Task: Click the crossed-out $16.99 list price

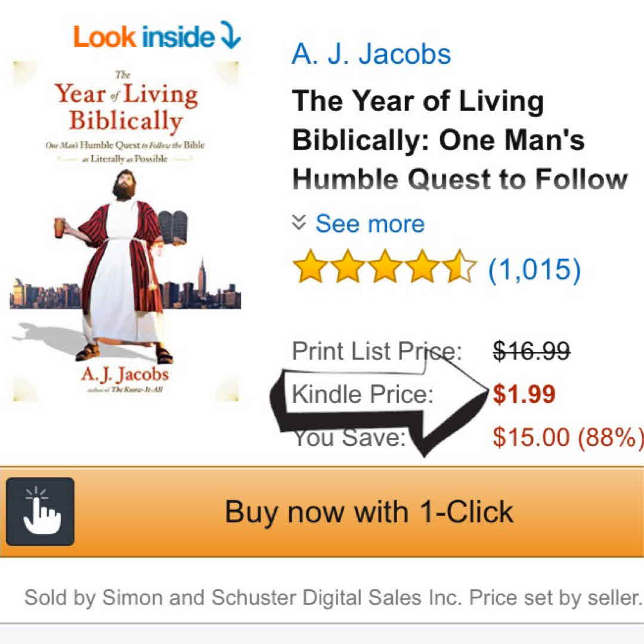Action: (x=531, y=351)
